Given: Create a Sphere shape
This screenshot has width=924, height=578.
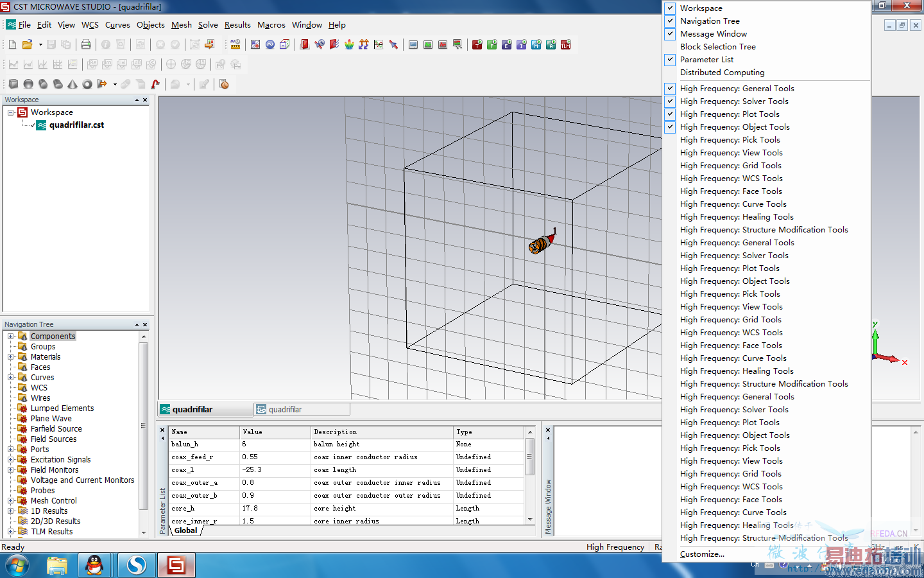Looking at the screenshot, I should tap(28, 84).
